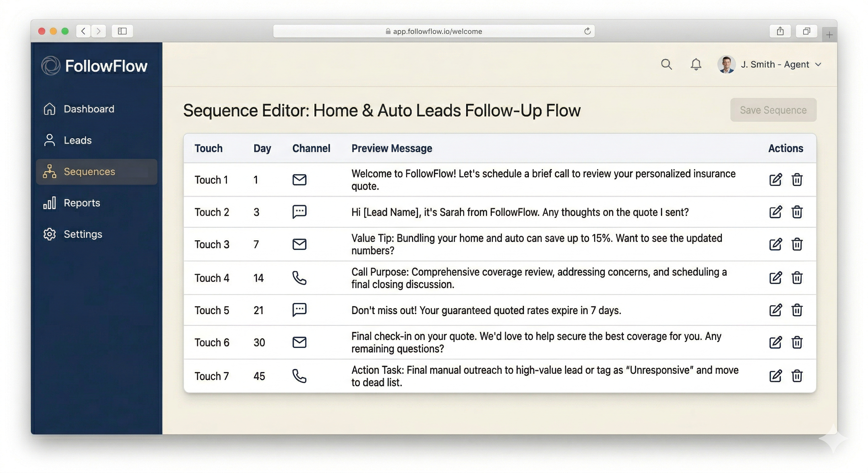Viewport: 868px width, 473px height.
Task: Edit Touch 5 with its pencil icon
Action: pos(775,310)
